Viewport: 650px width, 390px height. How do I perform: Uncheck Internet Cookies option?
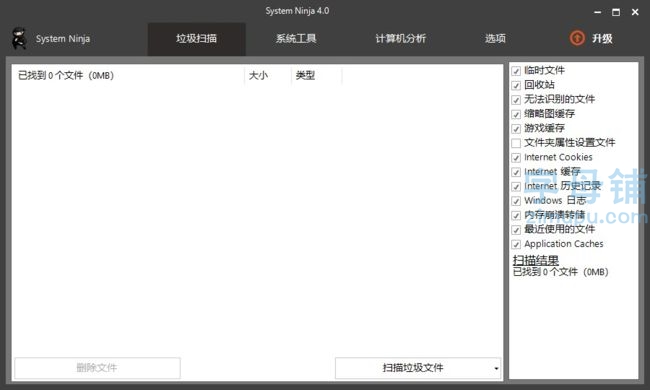516,158
